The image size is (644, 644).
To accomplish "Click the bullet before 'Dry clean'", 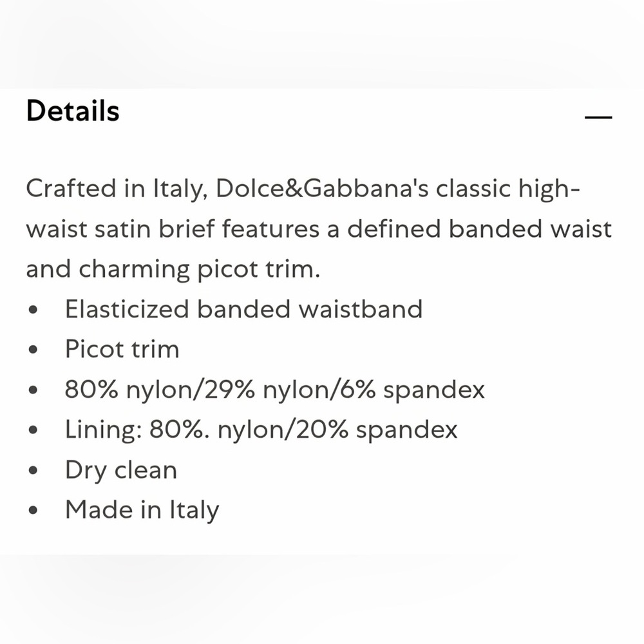I will 33,471.
